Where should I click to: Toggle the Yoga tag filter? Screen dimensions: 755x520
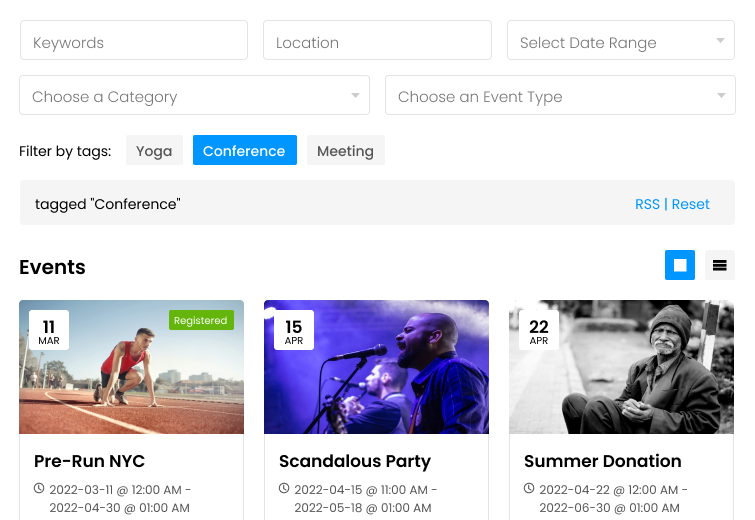click(154, 150)
